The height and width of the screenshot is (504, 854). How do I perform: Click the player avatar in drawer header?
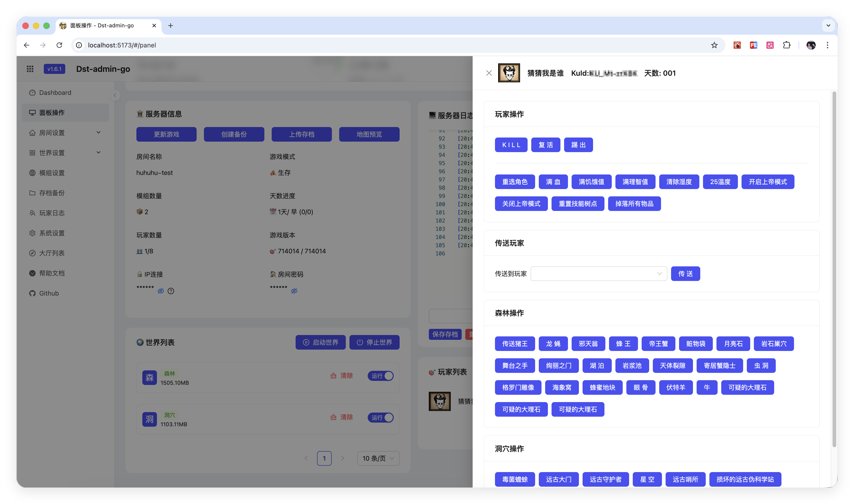(x=509, y=73)
